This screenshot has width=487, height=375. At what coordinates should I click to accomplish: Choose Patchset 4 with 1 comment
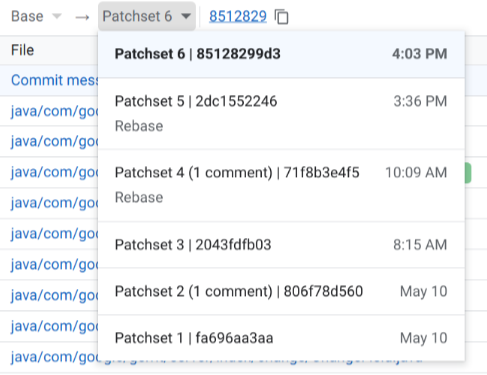click(281, 185)
